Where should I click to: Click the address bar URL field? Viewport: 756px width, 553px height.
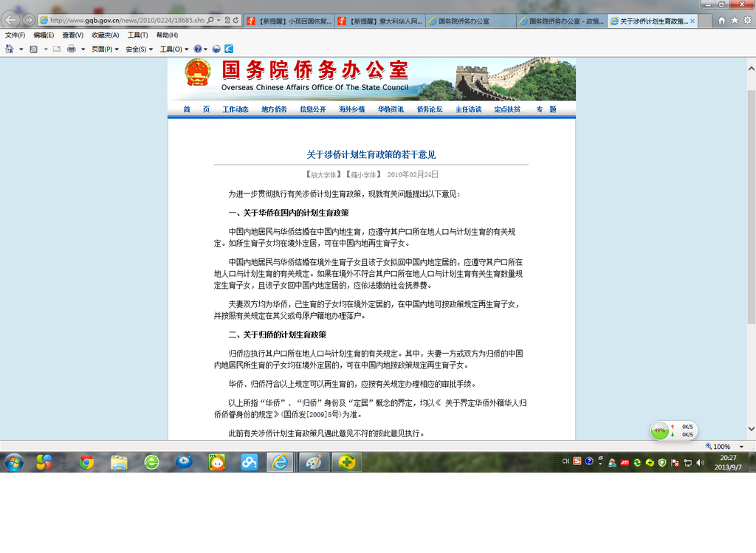[x=127, y=20]
